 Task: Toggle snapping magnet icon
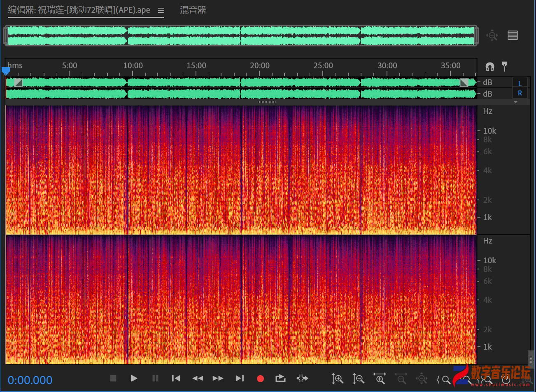[x=489, y=67]
